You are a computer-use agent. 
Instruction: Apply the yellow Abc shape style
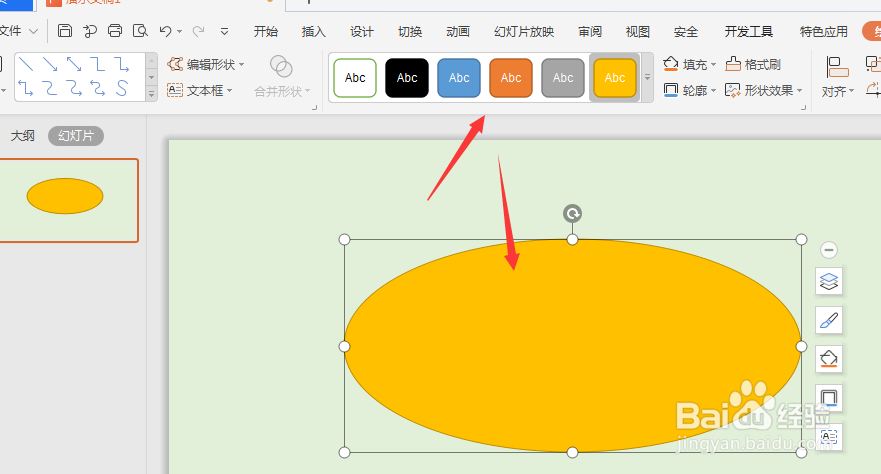click(615, 78)
